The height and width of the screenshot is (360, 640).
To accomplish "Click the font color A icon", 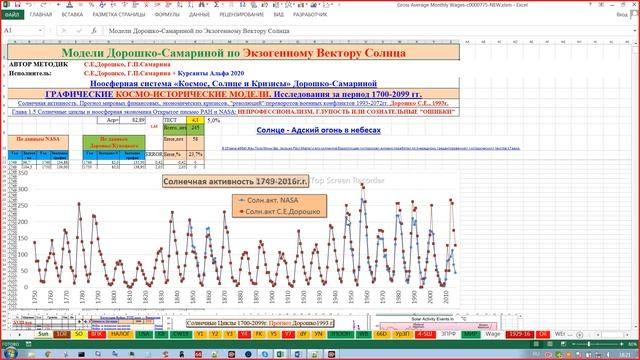I will (69, 4).
